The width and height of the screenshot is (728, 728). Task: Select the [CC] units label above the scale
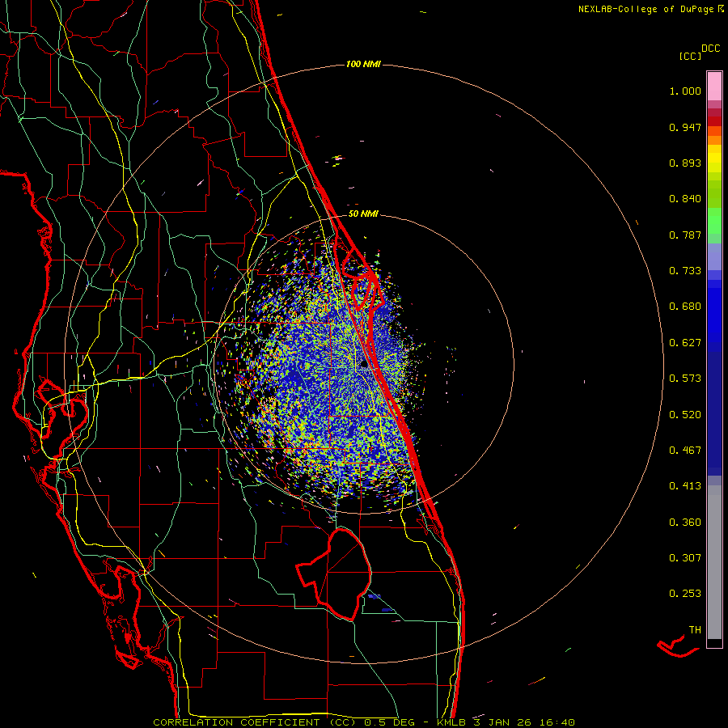point(690,56)
